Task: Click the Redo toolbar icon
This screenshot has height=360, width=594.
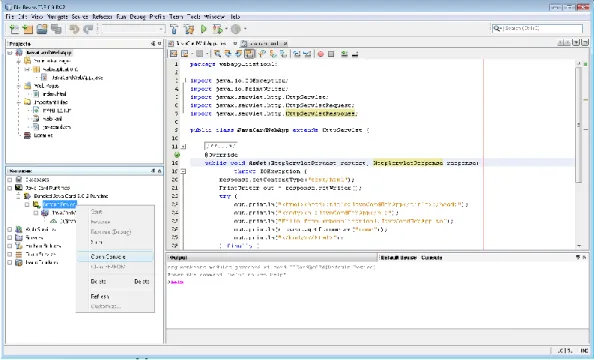Action: [x=88, y=29]
